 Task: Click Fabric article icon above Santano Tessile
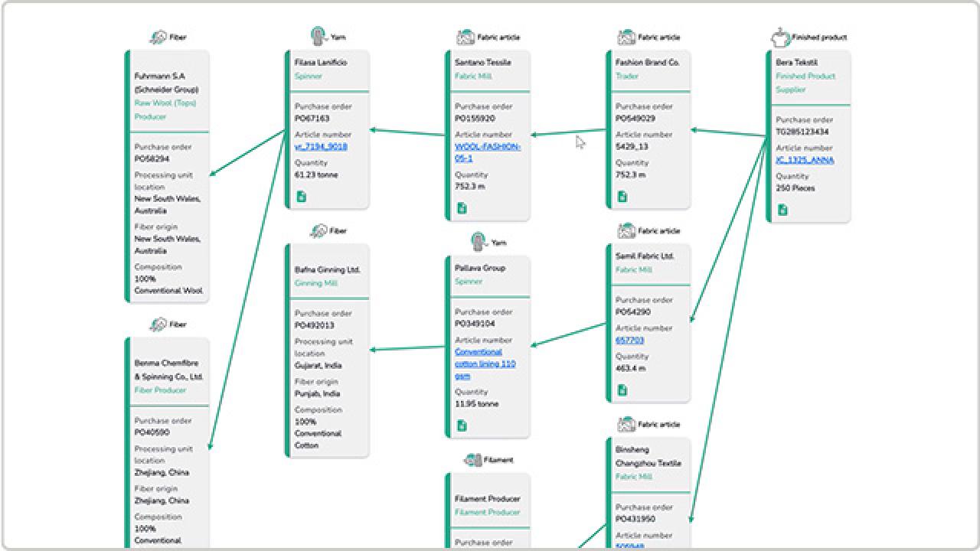coord(465,37)
